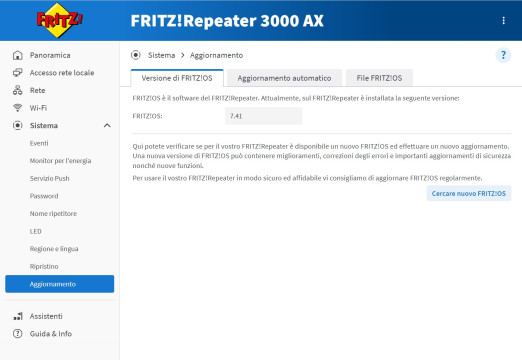Open the Rete menu item
Screen dimensions: 522x360
pyautogui.click(x=37, y=90)
